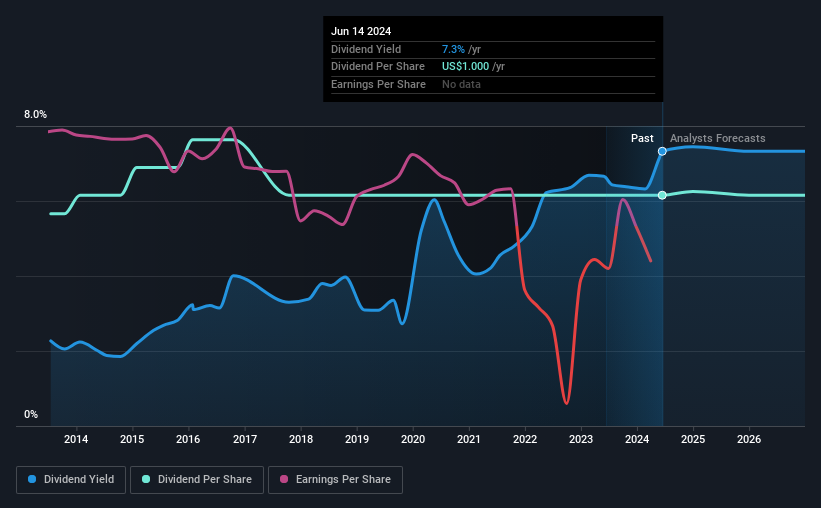The height and width of the screenshot is (508, 821).
Task: Click the US$1.000 dividend per share value
Action: 465,67
